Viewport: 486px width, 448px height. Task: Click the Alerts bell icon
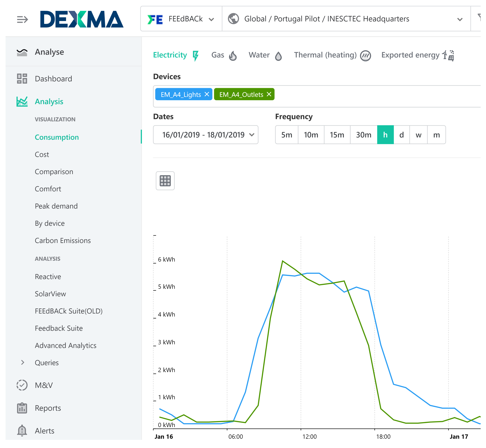coord(22,431)
